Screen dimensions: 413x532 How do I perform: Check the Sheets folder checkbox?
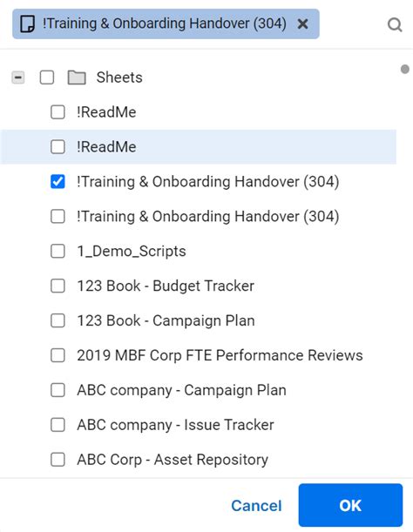[x=47, y=77]
